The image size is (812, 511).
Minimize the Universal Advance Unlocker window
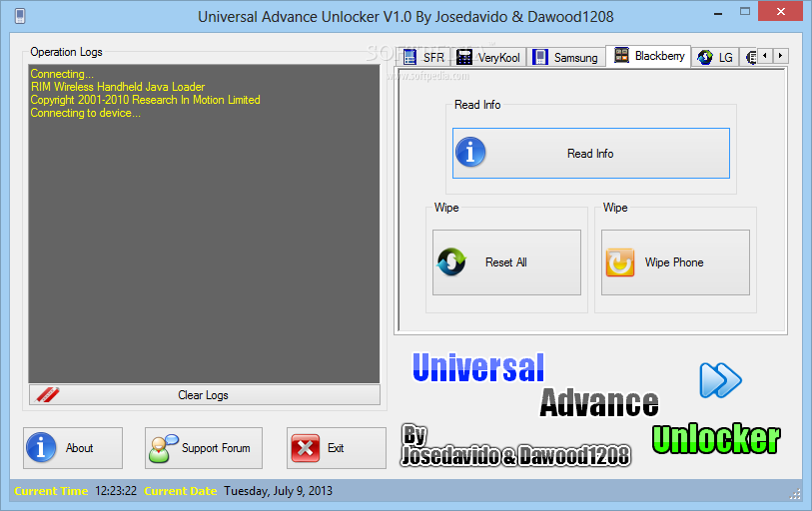tap(718, 13)
